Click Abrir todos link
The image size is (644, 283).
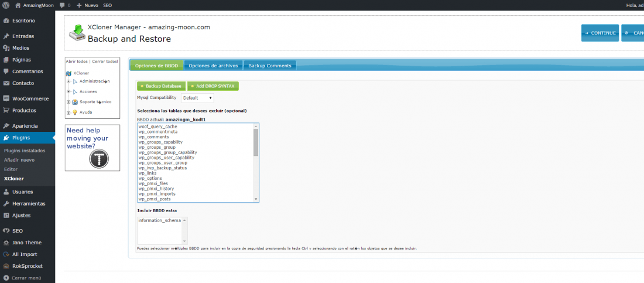pyautogui.click(x=77, y=62)
